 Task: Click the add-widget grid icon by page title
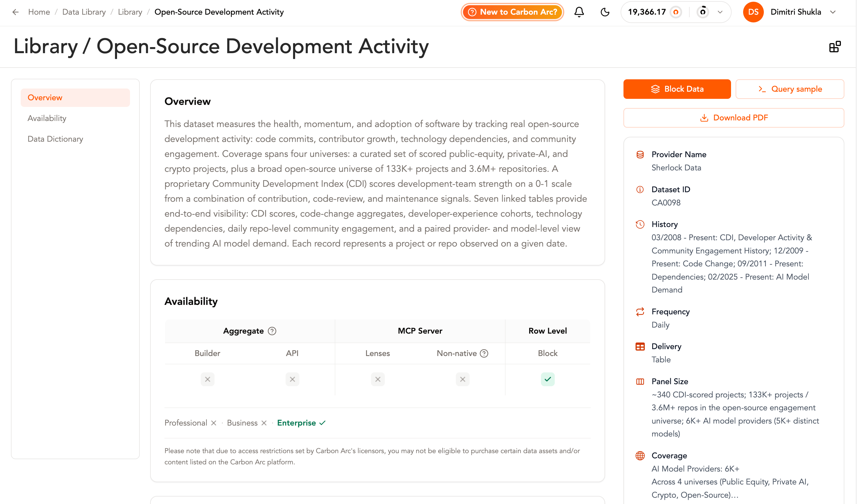835,47
